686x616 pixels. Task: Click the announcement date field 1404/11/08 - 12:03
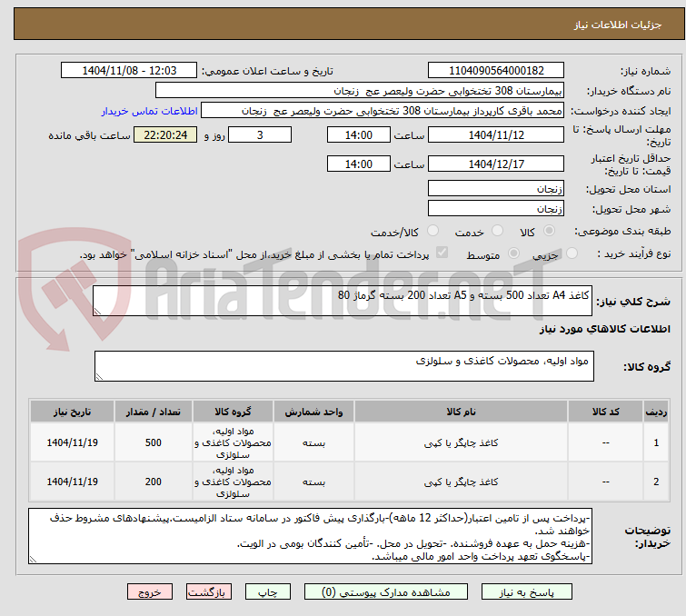click(129, 71)
